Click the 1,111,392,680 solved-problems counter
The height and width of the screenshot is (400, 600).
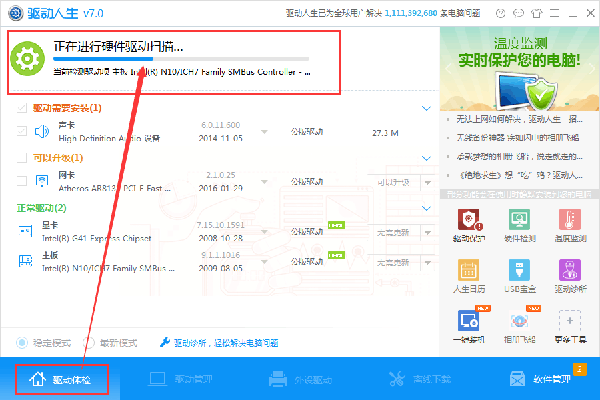[x=411, y=13]
